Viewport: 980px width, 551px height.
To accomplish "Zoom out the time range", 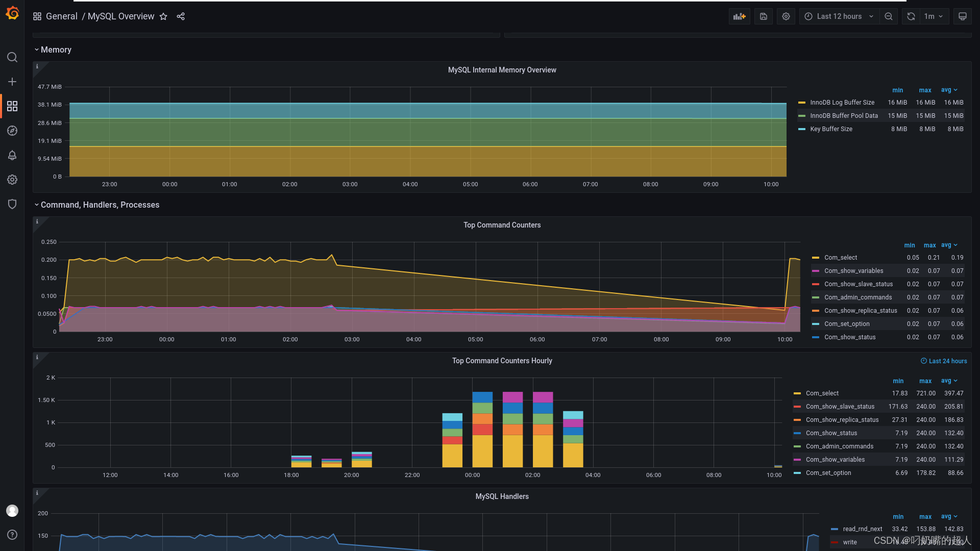I will [889, 16].
